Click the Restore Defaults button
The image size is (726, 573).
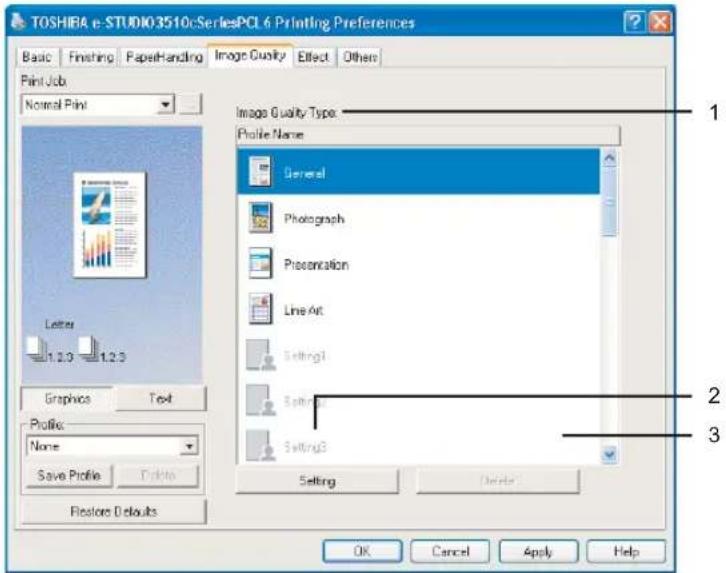click(113, 511)
